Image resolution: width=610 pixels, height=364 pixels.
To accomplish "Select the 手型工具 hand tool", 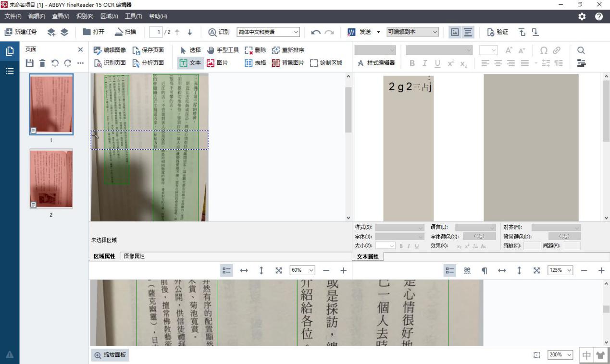I will click(223, 50).
